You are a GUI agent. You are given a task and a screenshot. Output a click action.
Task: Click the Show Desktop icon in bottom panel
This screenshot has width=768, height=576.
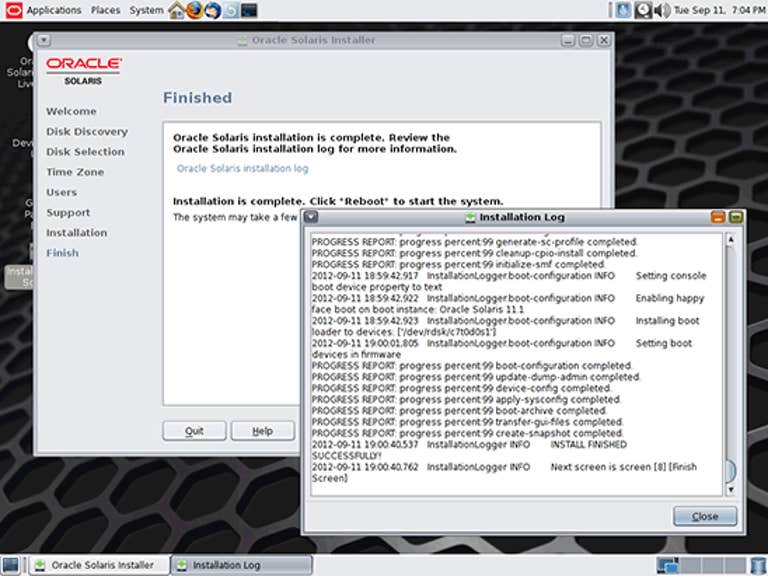tap(11, 565)
